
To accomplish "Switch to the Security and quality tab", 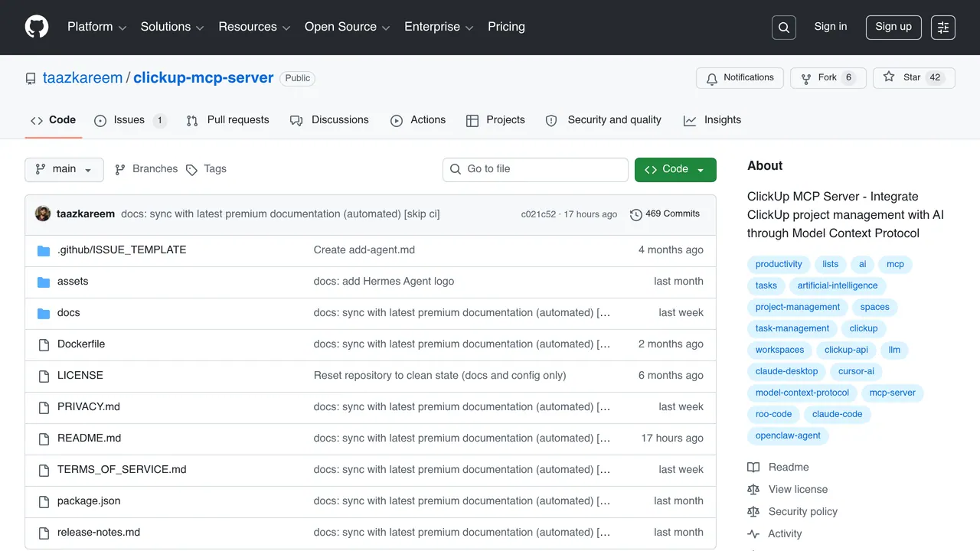I will [603, 120].
